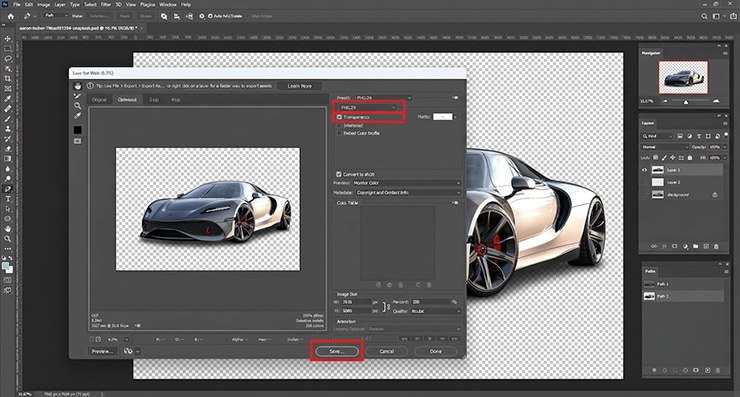
Task: Select the Clone Stamp tool
Action: click(x=8, y=128)
